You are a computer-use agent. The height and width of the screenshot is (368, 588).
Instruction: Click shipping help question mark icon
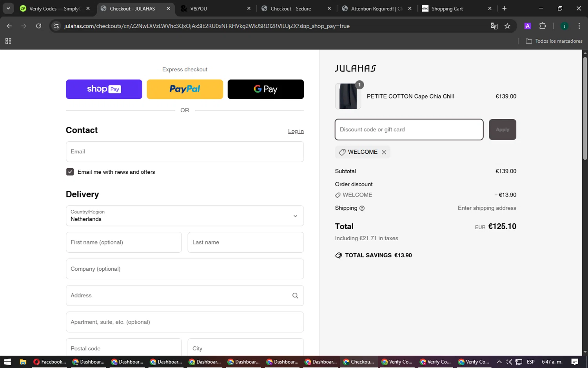362,208
